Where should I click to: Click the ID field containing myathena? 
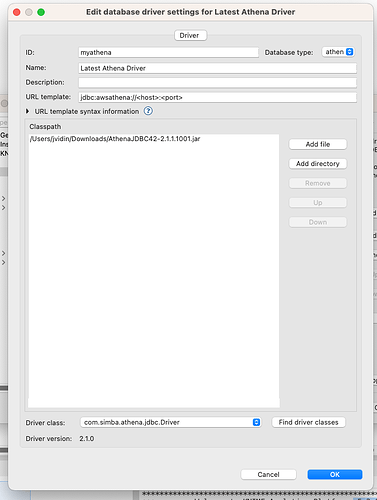(x=168, y=52)
